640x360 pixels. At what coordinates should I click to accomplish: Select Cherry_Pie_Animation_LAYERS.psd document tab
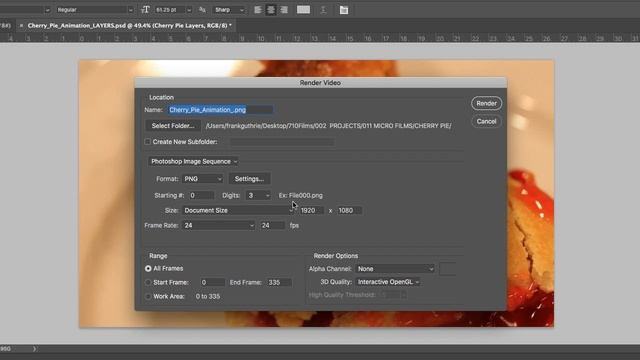pos(129,25)
